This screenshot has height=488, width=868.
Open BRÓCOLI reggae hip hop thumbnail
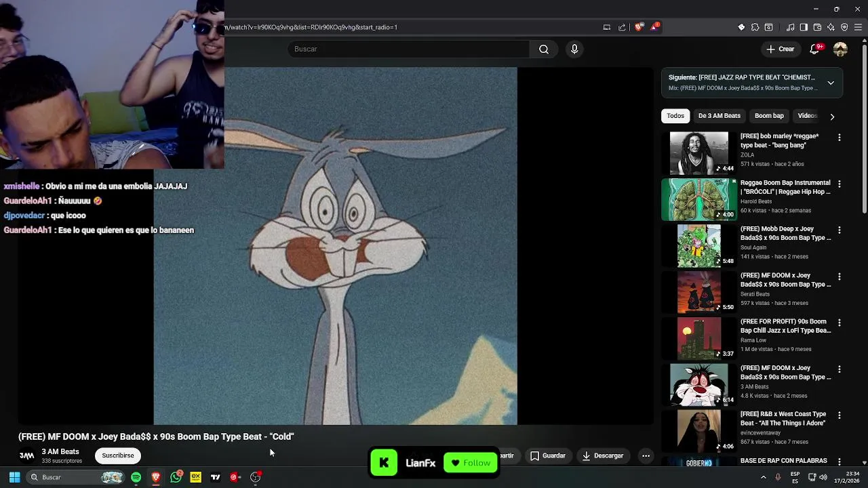[x=698, y=199]
